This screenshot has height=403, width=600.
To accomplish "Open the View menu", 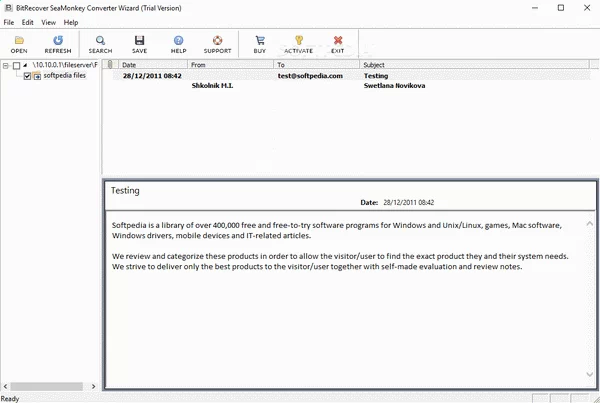I will tap(48, 22).
